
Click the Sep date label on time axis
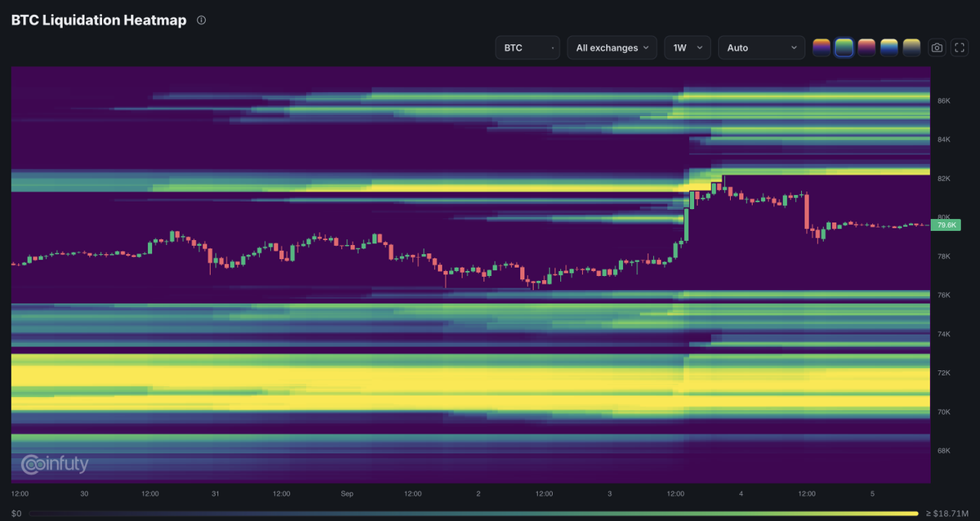click(x=347, y=494)
